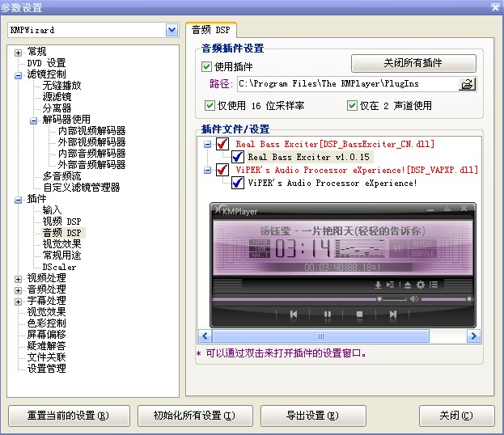Click the speaker volume icon in player

point(414,298)
